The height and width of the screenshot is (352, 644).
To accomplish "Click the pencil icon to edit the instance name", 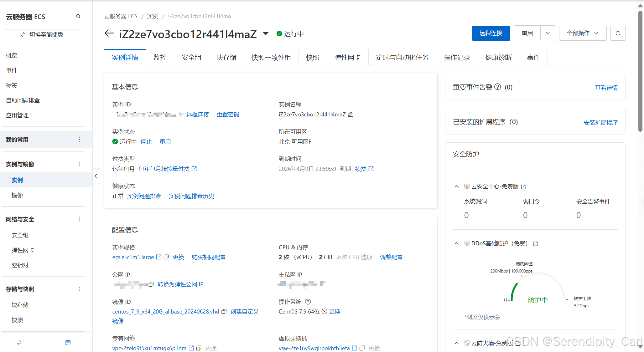I will pyautogui.click(x=351, y=115).
